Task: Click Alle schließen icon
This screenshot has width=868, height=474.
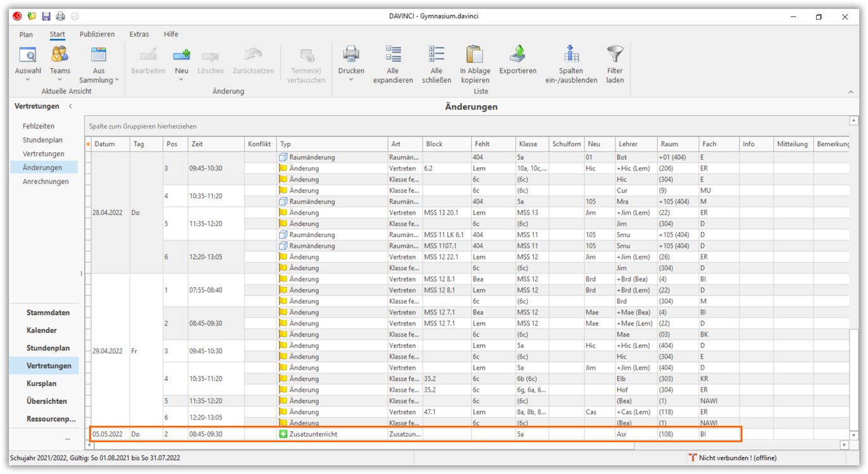Action: tap(436, 54)
